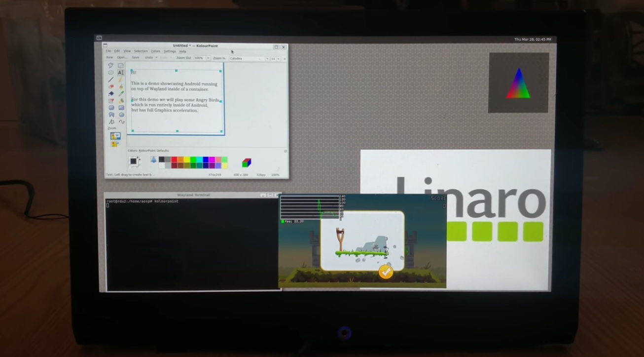Select the Rounded Rectangle tool

111,108
